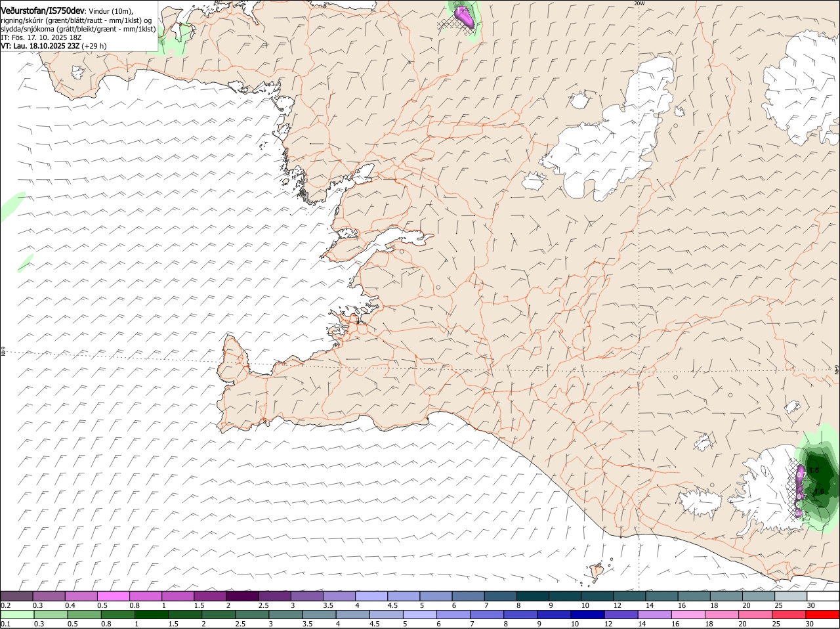Click the 'VT: Lau. 18.10.2025 23Z' valid time
Image resolution: width=840 pixels, height=629 pixels.
[x=40, y=46]
